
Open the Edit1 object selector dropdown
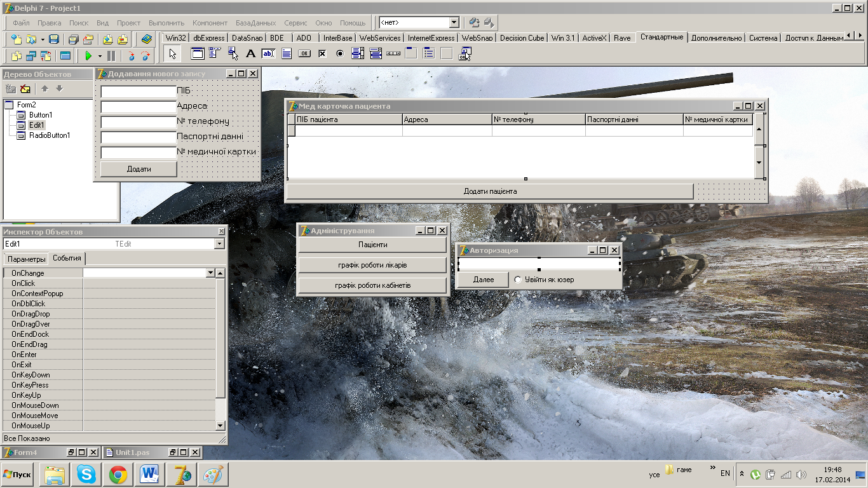tap(219, 244)
